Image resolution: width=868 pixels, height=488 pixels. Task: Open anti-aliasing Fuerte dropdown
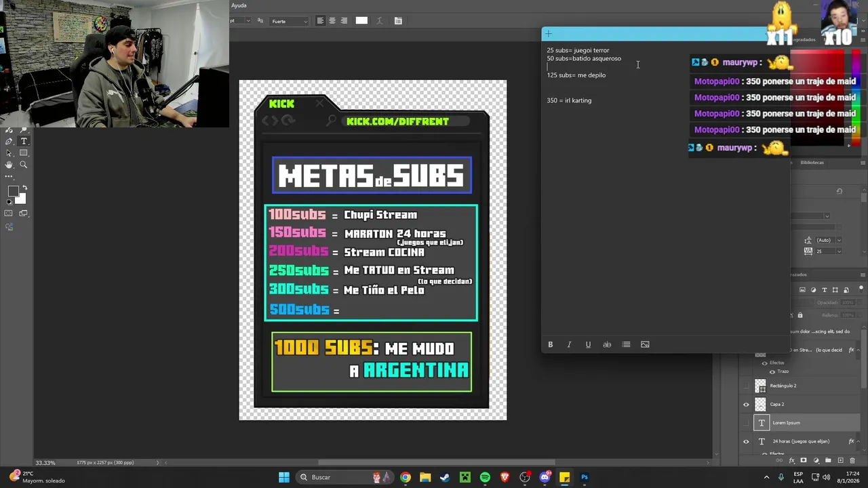coord(290,21)
